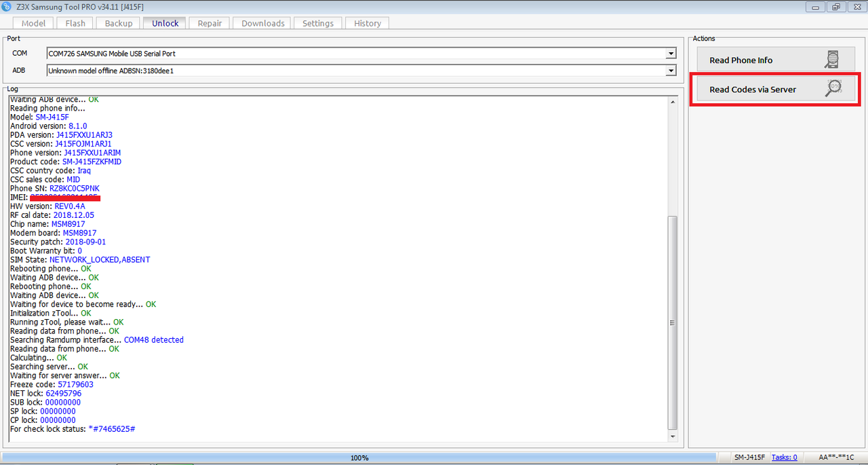Screen dimensions: 868x465
Task: Click the SM-J415F status bar entry
Action: 749,458
